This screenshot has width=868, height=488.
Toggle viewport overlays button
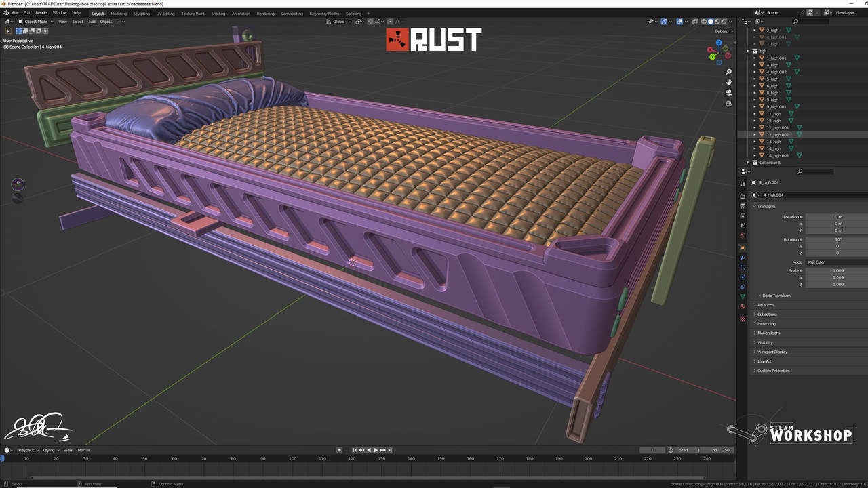(679, 22)
